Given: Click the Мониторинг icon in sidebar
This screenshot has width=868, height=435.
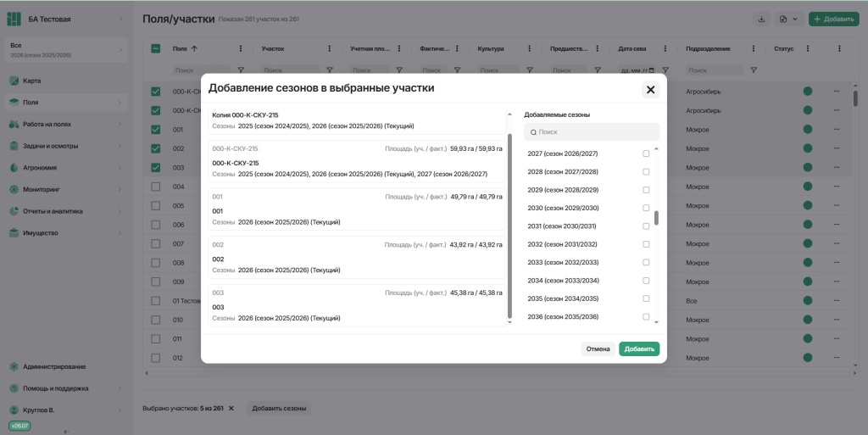Looking at the screenshot, I should click(x=14, y=189).
